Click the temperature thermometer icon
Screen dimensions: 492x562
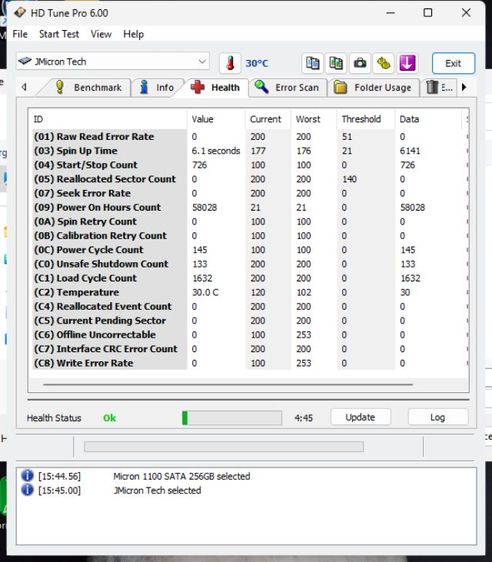(230, 63)
